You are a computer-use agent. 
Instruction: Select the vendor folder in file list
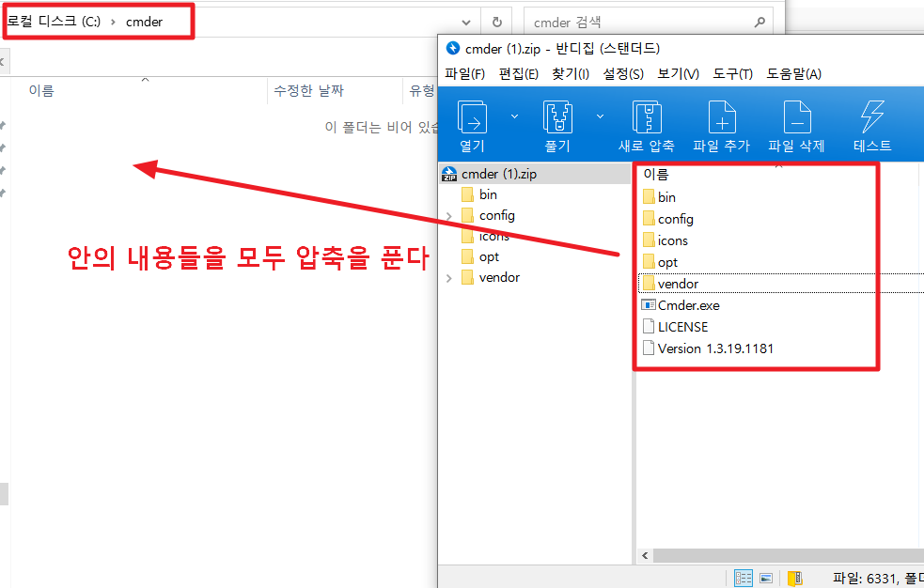coord(678,284)
